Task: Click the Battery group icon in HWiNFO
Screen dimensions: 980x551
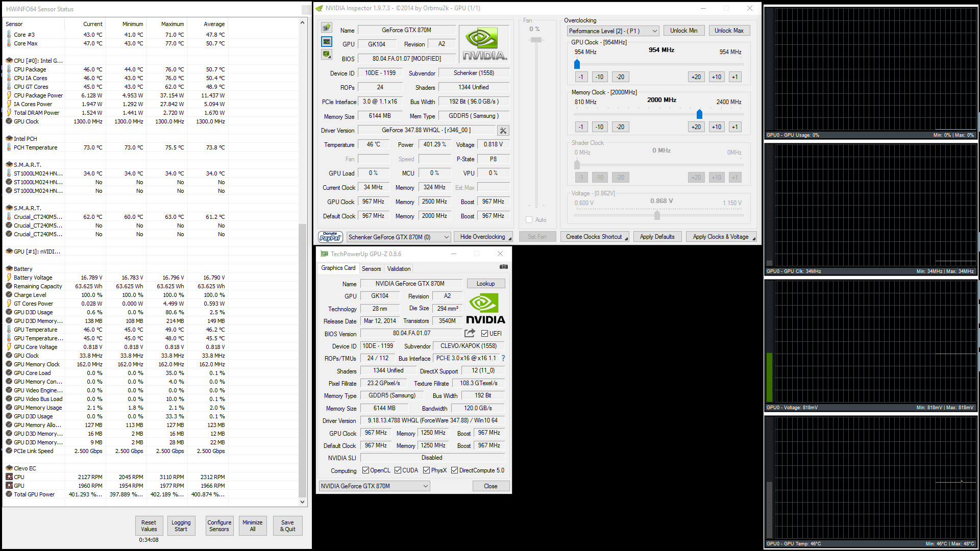Action: coord(9,269)
